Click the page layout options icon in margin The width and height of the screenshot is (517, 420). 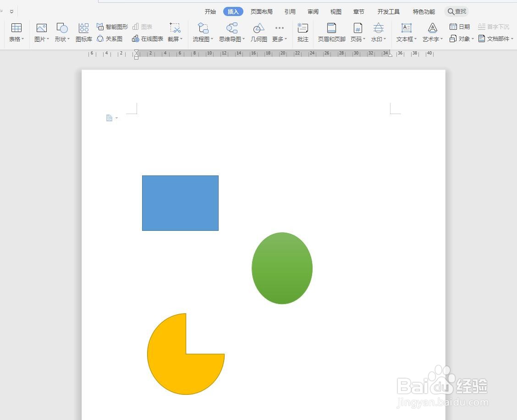pos(109,118)
